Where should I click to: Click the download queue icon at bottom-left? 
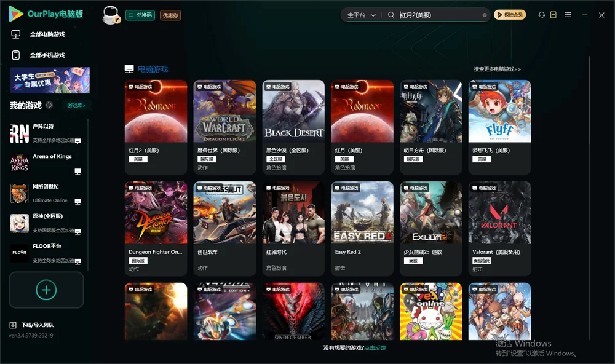coord(13,325)
